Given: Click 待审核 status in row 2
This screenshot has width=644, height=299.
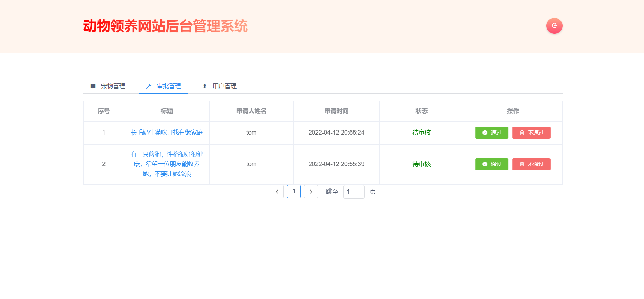Looking at the screenshot, I should [x=422, y=164].
